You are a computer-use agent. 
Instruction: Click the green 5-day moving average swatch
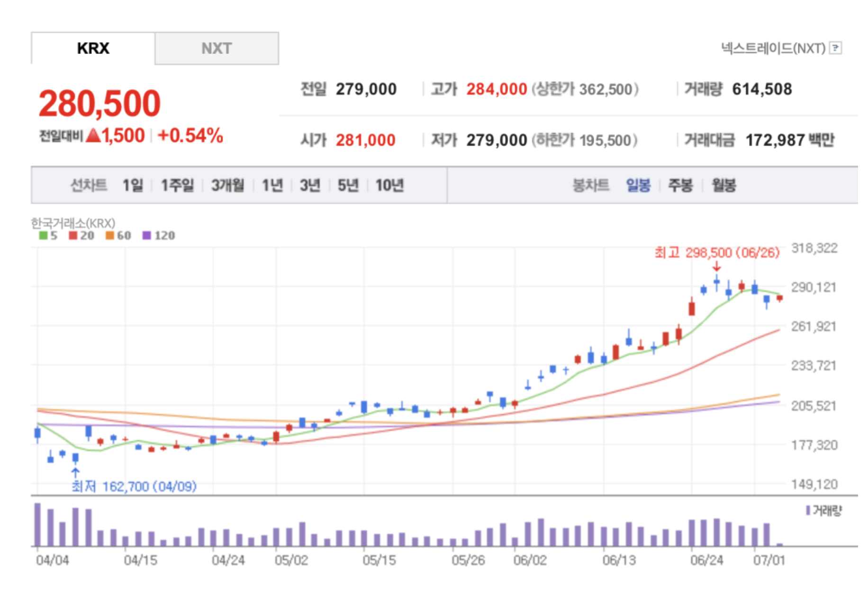coord(43,235)
